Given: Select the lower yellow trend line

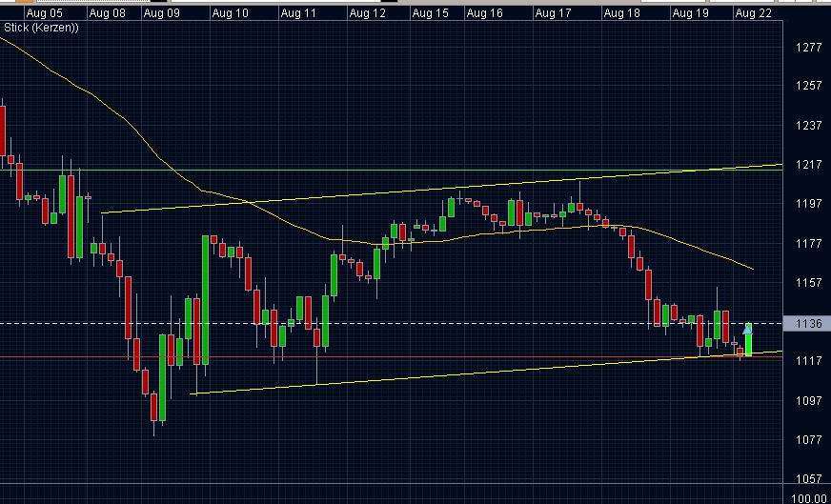Looking at the screenshot, I should (486, 372).
